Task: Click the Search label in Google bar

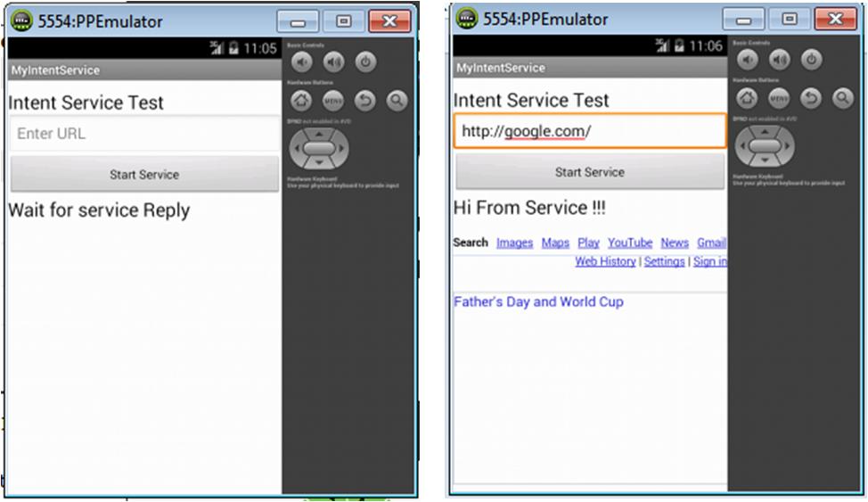Action: pos(471,243)
